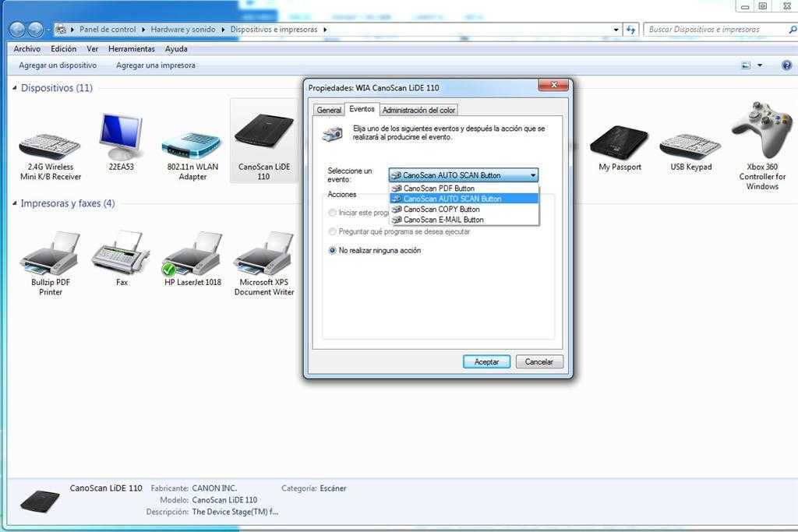
Task: Go to 'Panel de control' breadcrumb
Action: point(108,30)
